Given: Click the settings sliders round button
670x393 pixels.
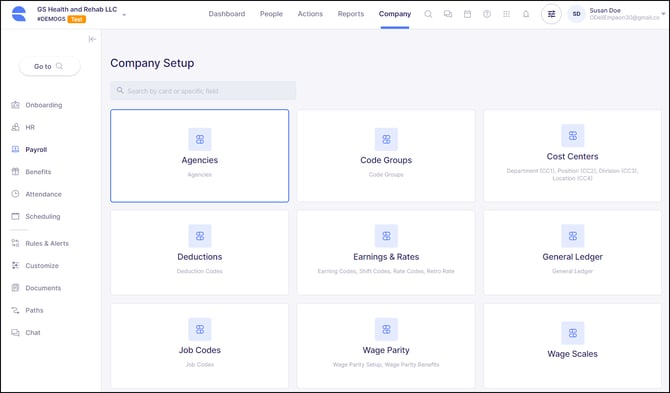Looking at the screenshot, I should click(x=551, y=14).
